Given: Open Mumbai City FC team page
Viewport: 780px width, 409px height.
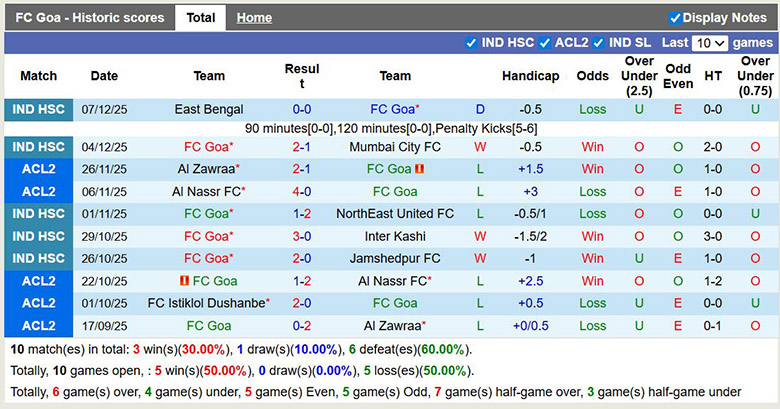Looking at the screenshot, I should (395, 147).
